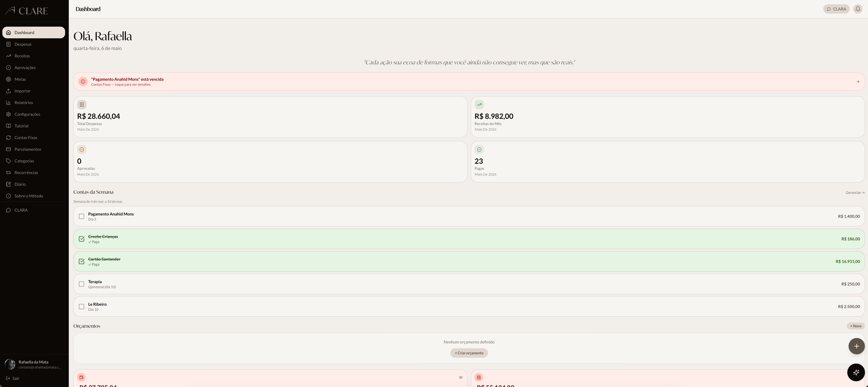Open CLARA chat button in header
The image size is (868, 387).
pyautogui.click(x=836, y=9)
